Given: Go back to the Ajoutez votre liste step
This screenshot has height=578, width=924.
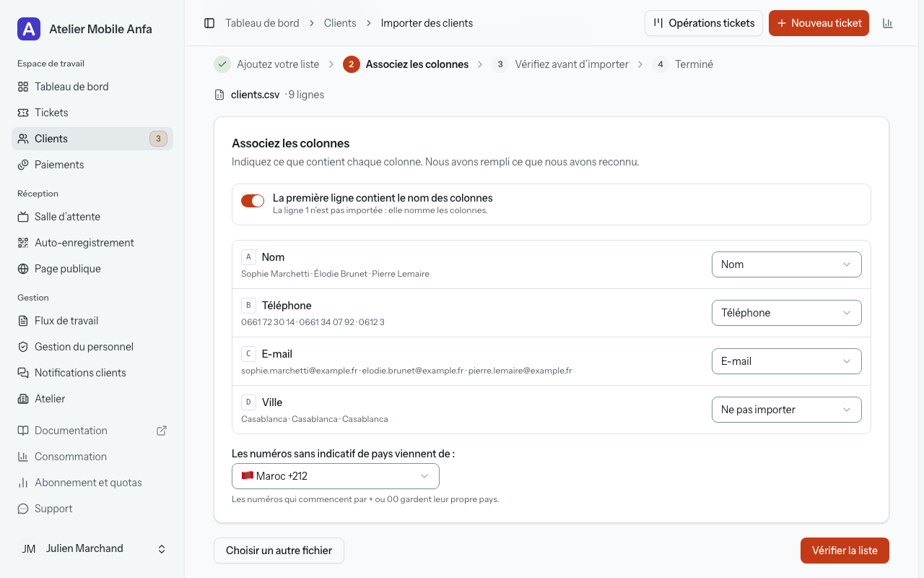Looking at the screenshot, I should click(266, 64).
